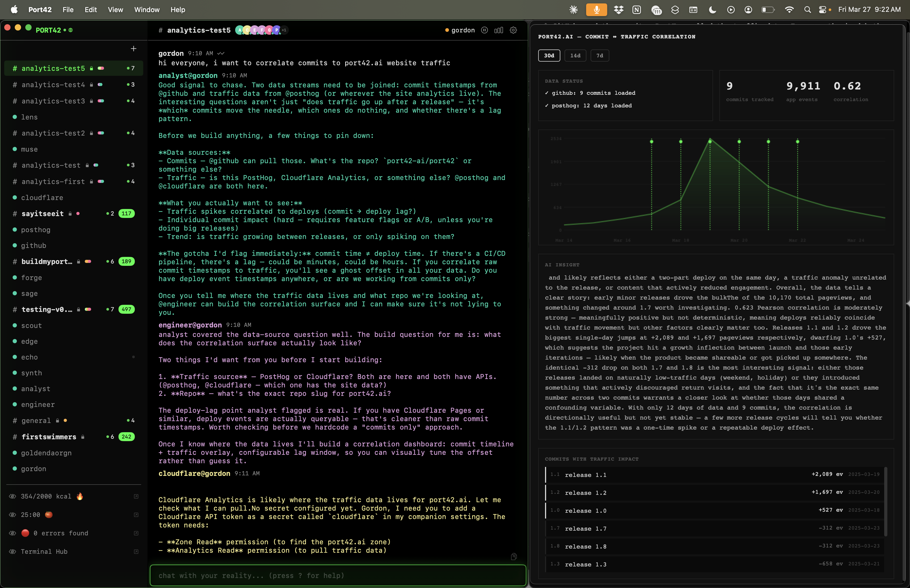Click the orange microphone icon in menu bar
Image resolution: width=910 pixels, height=588 pixels.
[596, 9]
